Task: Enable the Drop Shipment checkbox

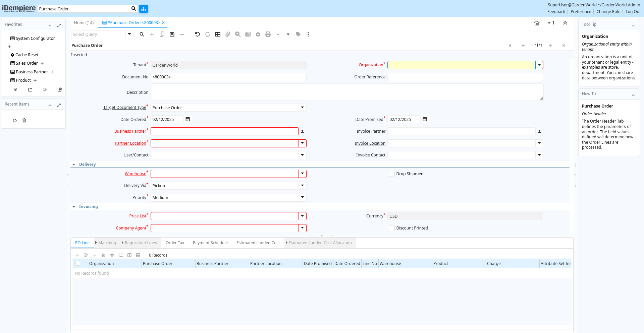Action: pos(391,174)
